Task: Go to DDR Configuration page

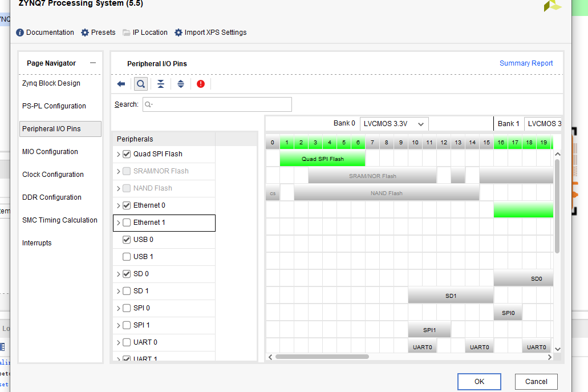Action: (52, 197)
